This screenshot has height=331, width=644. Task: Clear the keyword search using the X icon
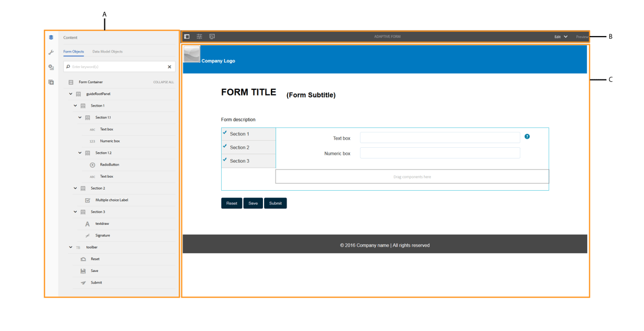coord(170,66)
